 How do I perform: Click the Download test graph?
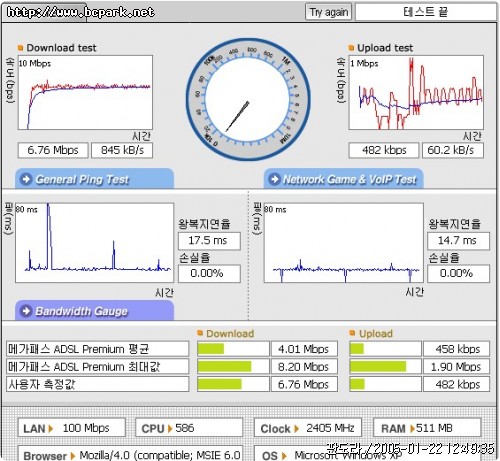[x=85, y=92]
